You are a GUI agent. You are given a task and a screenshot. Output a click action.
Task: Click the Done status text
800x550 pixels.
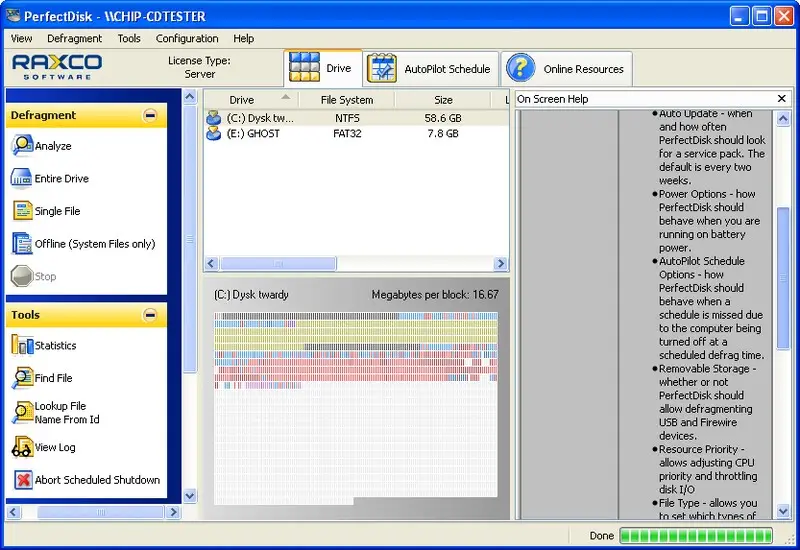click(x=602, y=536)
